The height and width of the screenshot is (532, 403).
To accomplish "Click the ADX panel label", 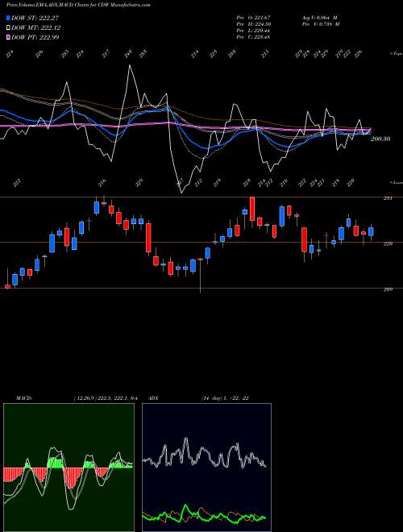I will pyautogui.click(x=154, y=398).
